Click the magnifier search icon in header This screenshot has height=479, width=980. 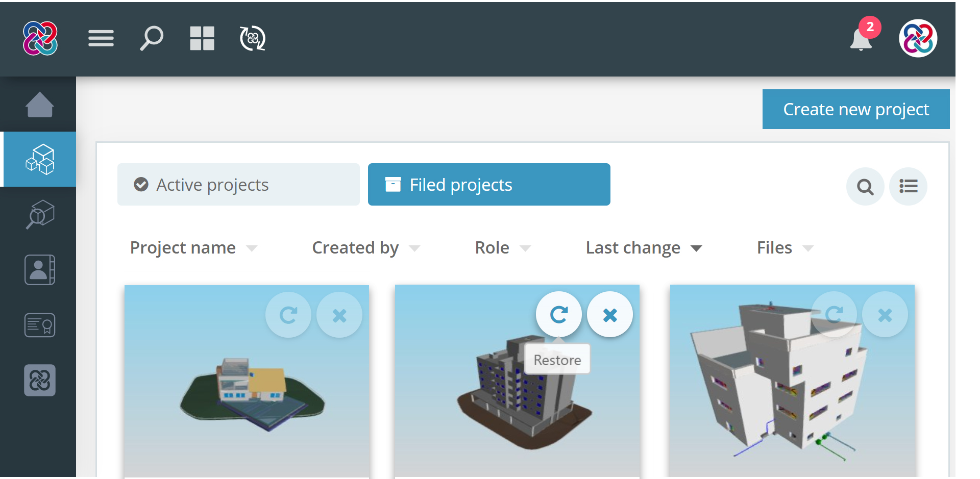point(151,38)
